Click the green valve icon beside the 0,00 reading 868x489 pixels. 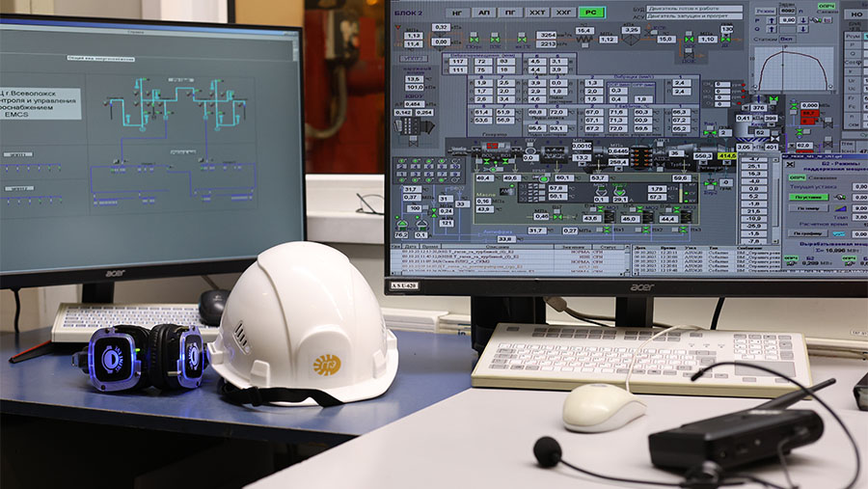click(474, 39)
